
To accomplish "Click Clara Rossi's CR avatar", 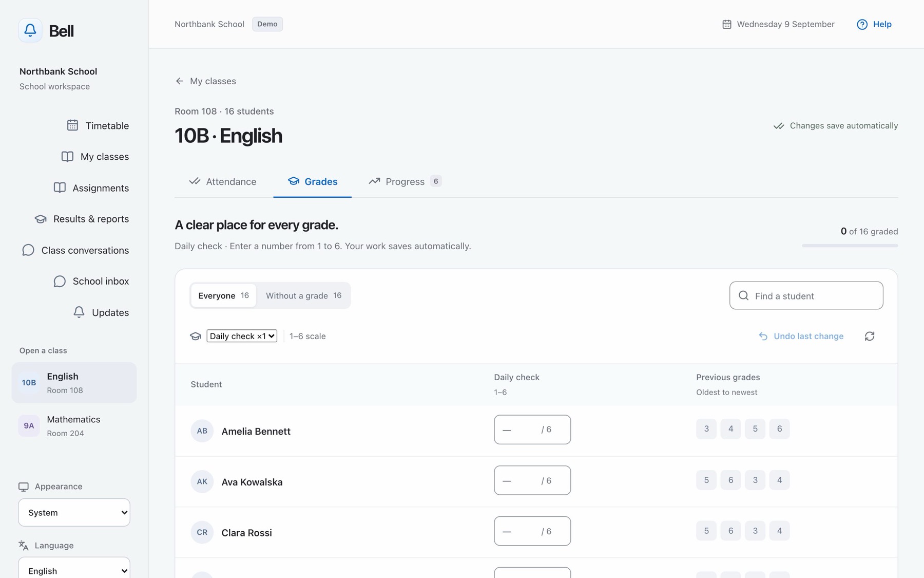I will coord(202,532).
